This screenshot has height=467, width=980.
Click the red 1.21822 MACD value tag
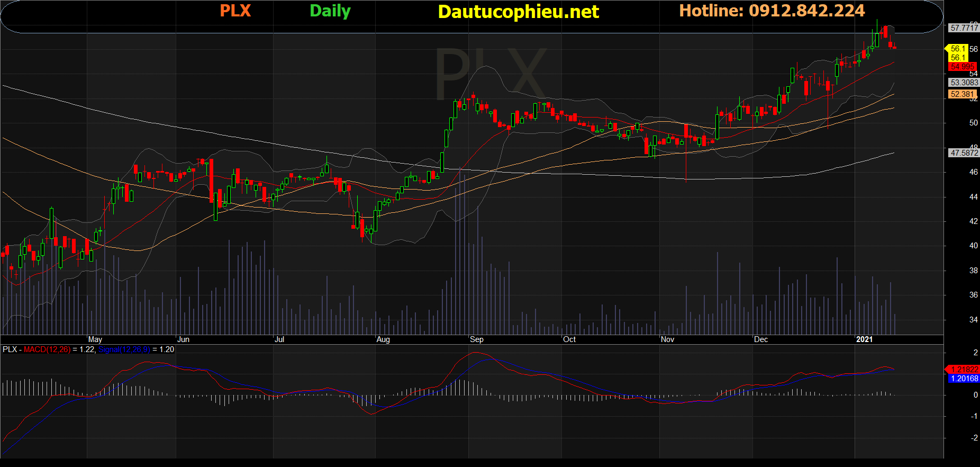tap(963, 369)
